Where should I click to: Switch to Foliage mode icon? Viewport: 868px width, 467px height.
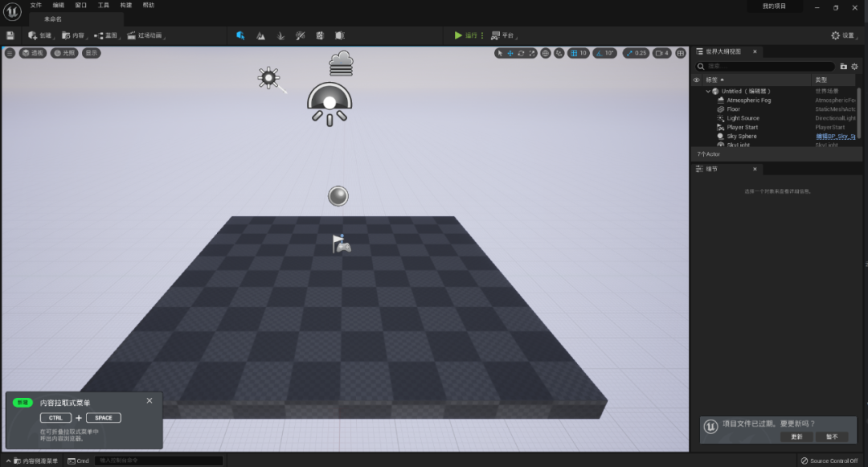(280, 35)
